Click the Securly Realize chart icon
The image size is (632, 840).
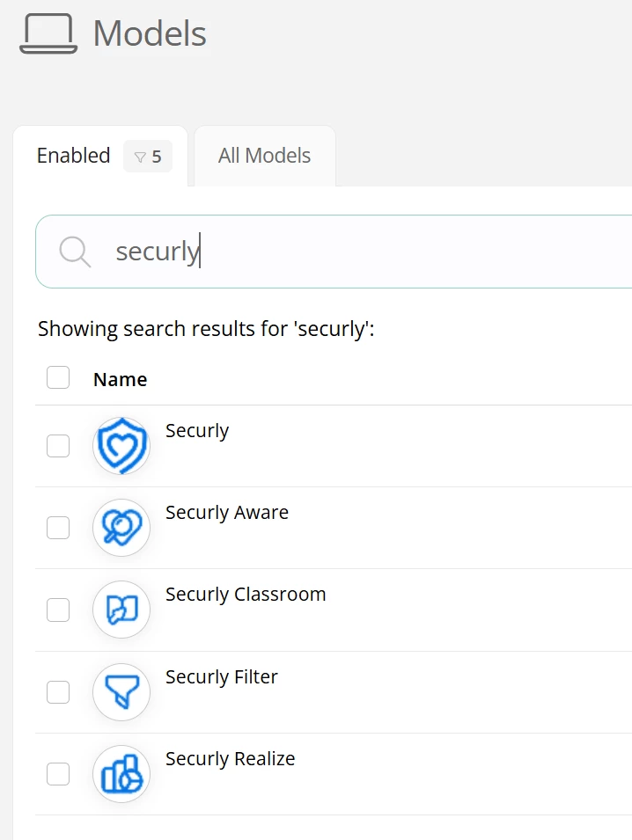(121, 774)
